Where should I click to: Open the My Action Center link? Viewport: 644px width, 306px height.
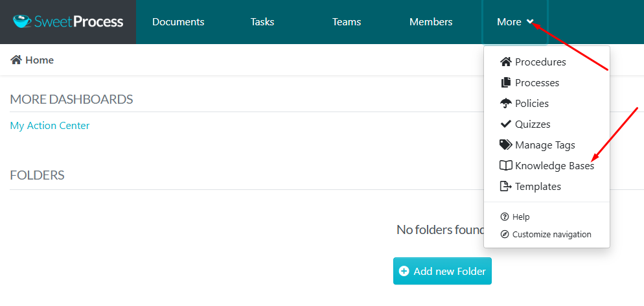tap(50, 126)
